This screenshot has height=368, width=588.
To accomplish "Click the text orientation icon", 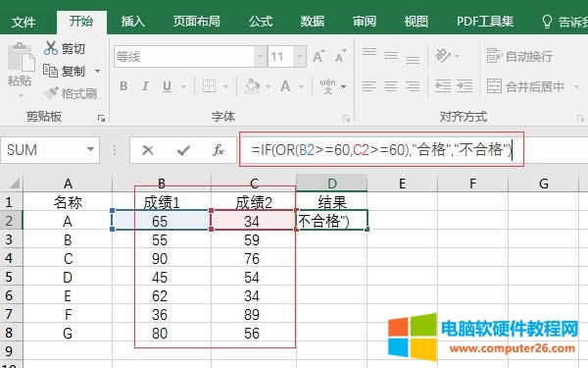I will (x=443, y=56).
